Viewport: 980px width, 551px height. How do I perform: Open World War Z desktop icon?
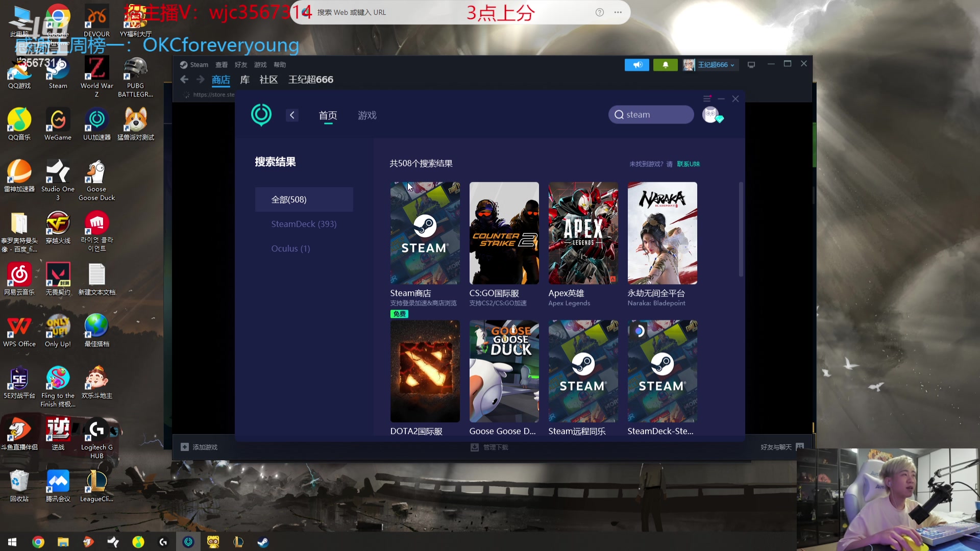coord(96,76)
